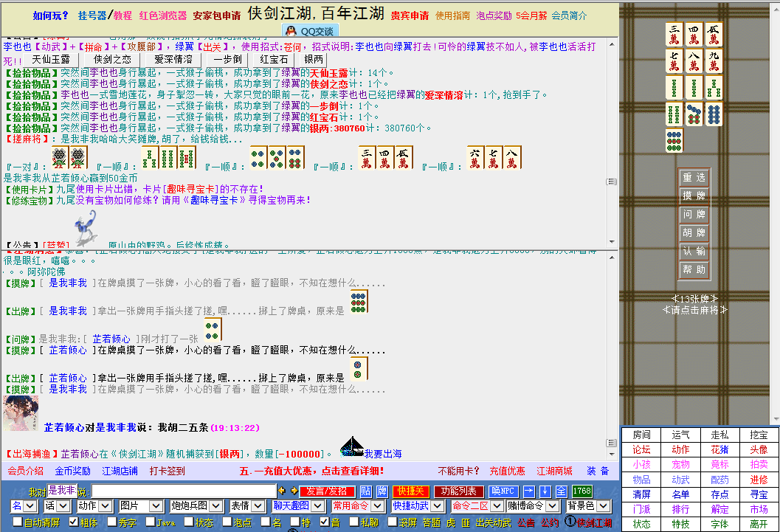Select the nine-dot tile in your hand
Viewport: 780px width, 532px height.
pyautogui.click(x=674, y=139)
